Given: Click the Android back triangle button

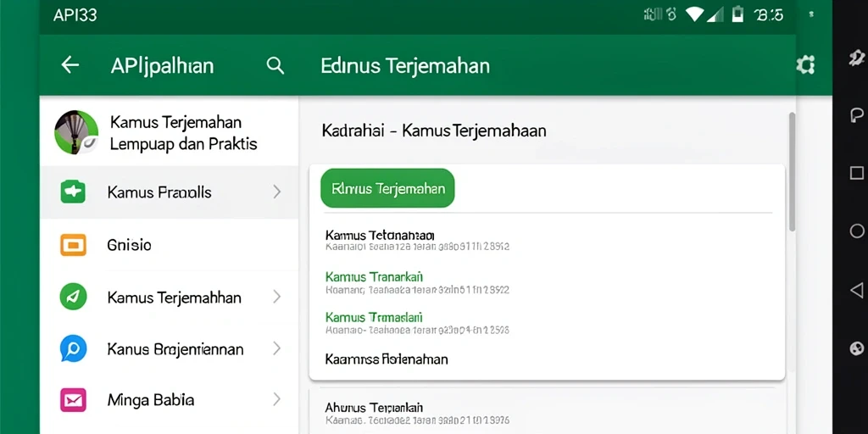Looking at the screenshot, I should pos(856,290).
